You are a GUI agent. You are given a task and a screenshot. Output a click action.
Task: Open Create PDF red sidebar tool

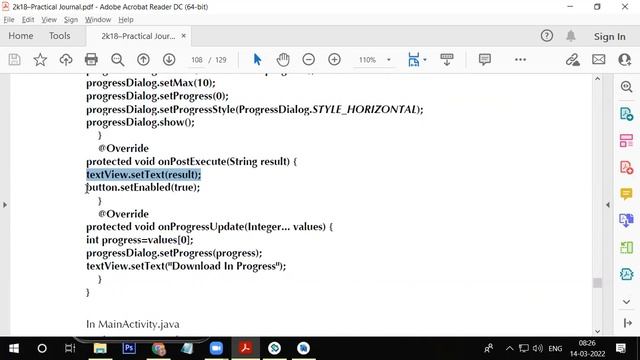(627, 167)
